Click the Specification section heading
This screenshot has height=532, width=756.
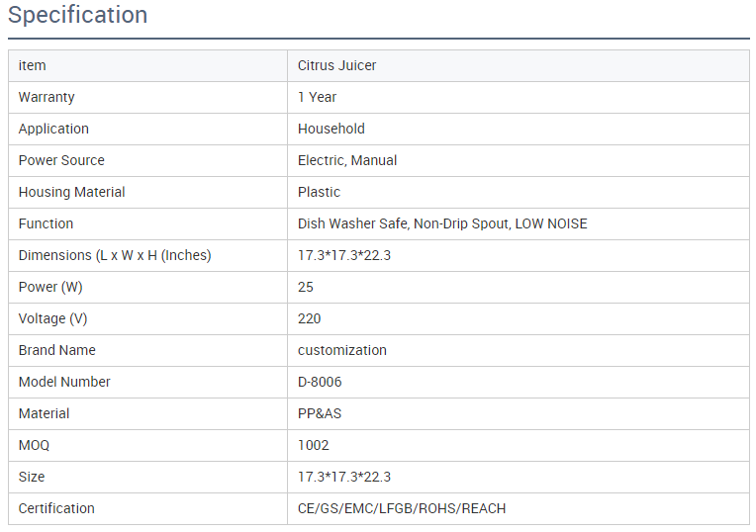point(77,16)
